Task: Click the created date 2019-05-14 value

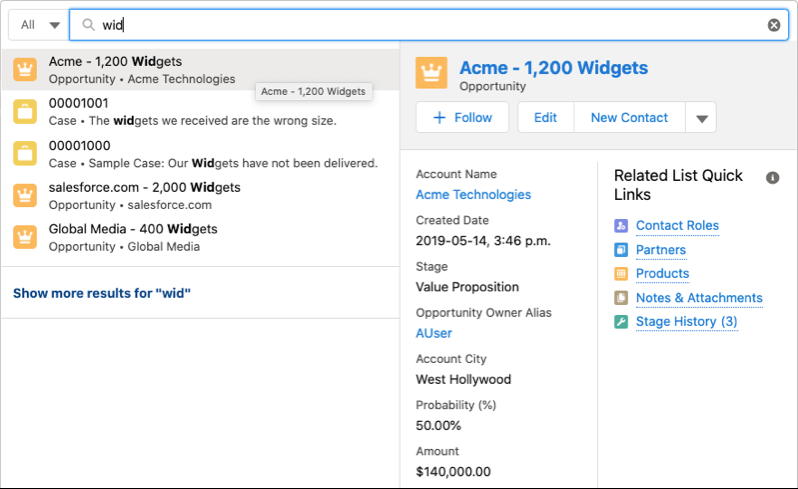Action: click(x=483, y=241)
